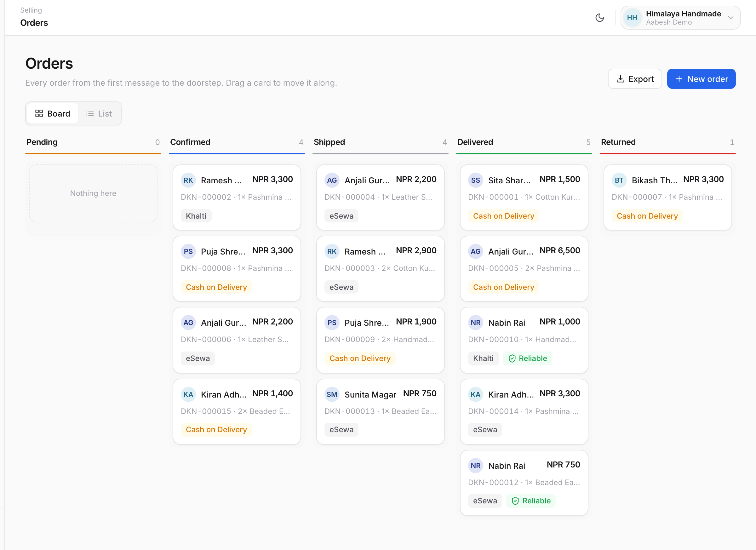Click Khalti tag on order DKN-000002

tap(196, 216)
